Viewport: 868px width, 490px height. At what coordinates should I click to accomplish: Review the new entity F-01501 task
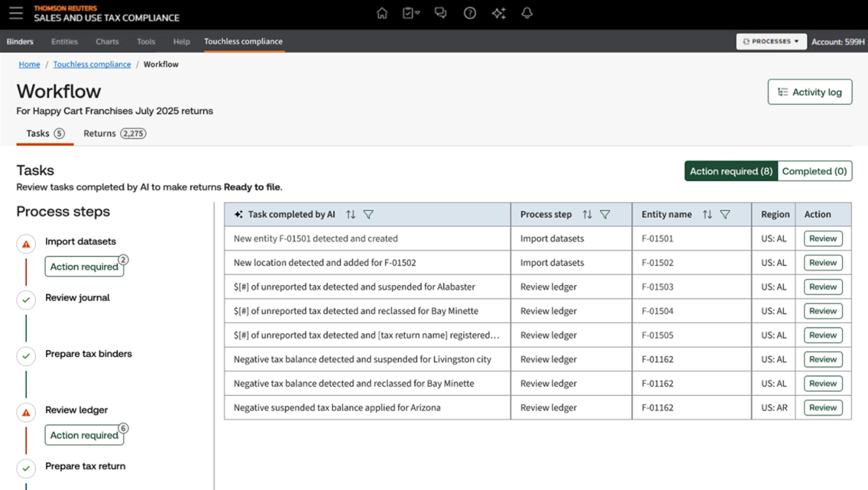point(823,239)
